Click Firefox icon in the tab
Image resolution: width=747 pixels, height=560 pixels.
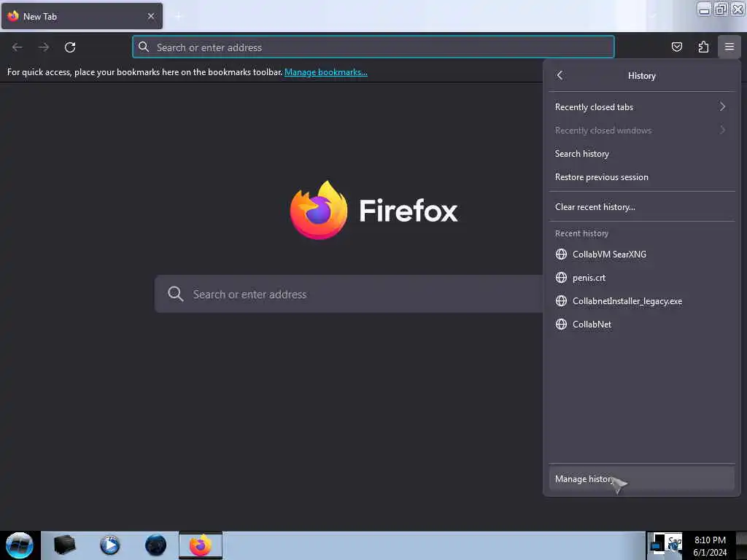click(13, 16)
